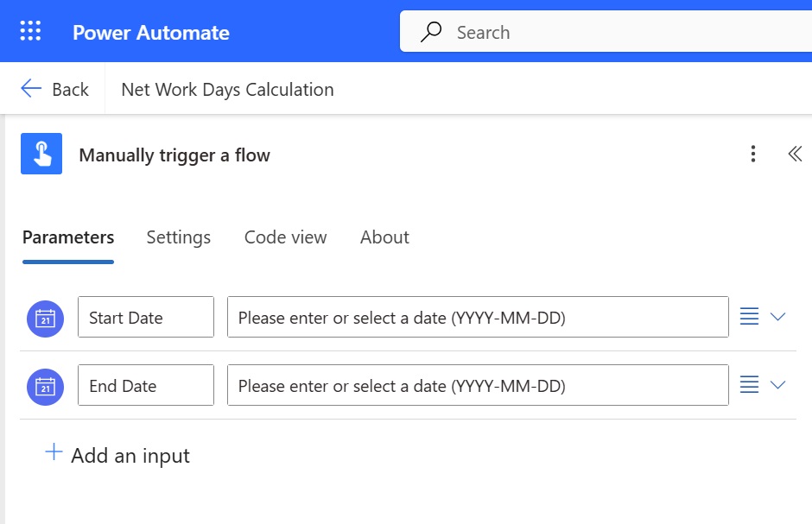This screenshot has height=524, width=812.
Task: Expand the Start Date row chevron
Action: point(777,317)
